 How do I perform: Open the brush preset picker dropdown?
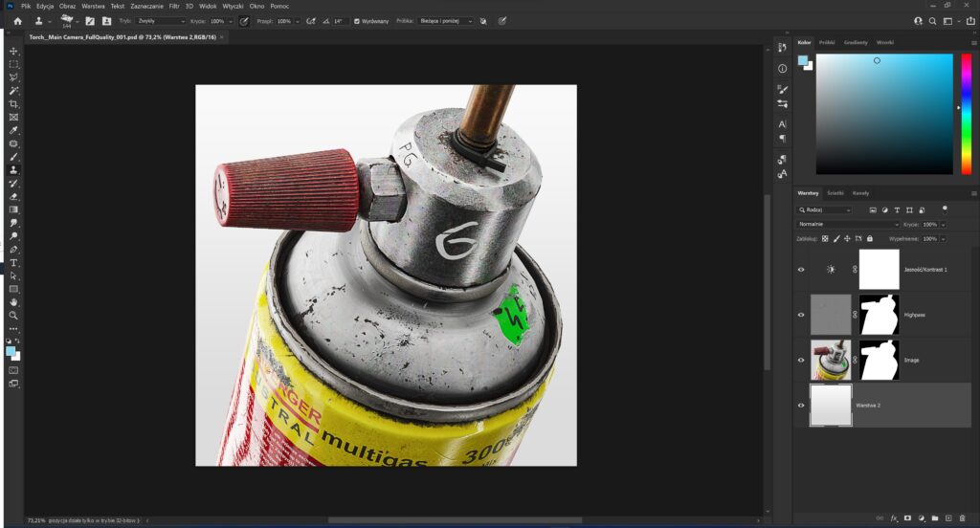77,21
